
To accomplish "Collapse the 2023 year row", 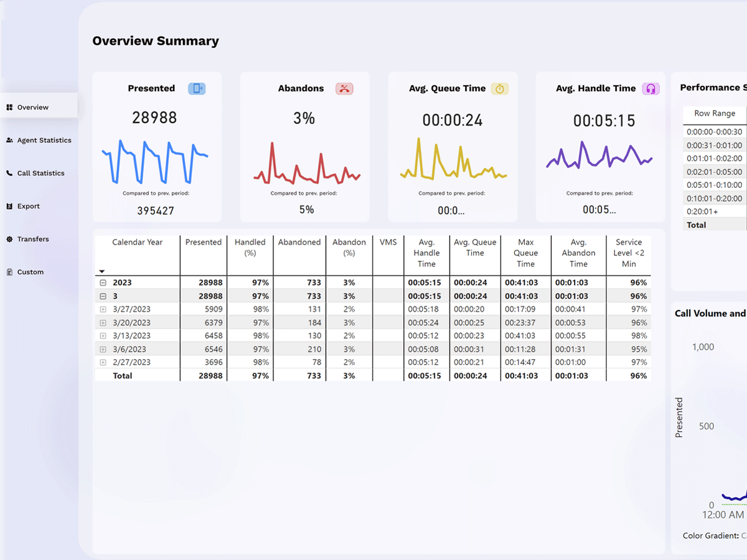I will click(x=103, y=282).
